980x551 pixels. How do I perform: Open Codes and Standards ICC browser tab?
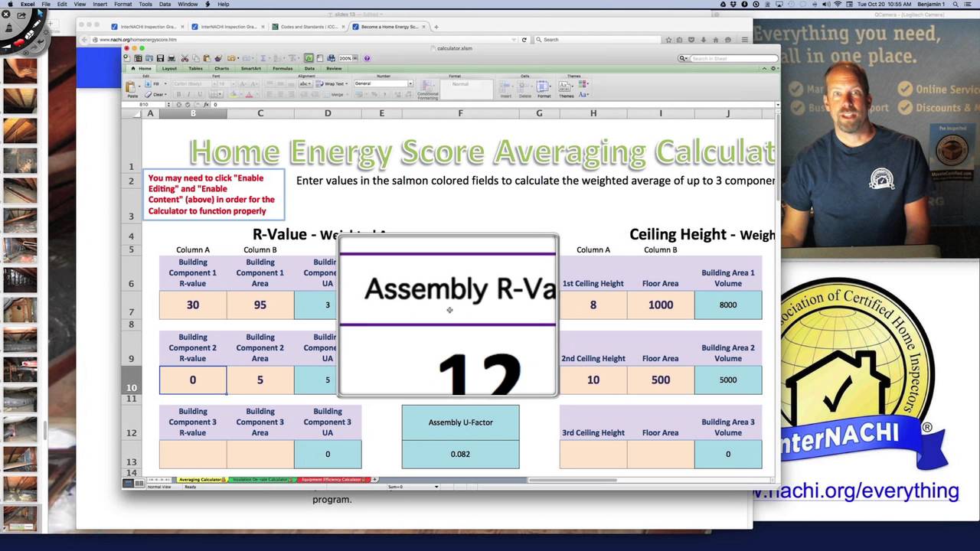tap(309, 27)
